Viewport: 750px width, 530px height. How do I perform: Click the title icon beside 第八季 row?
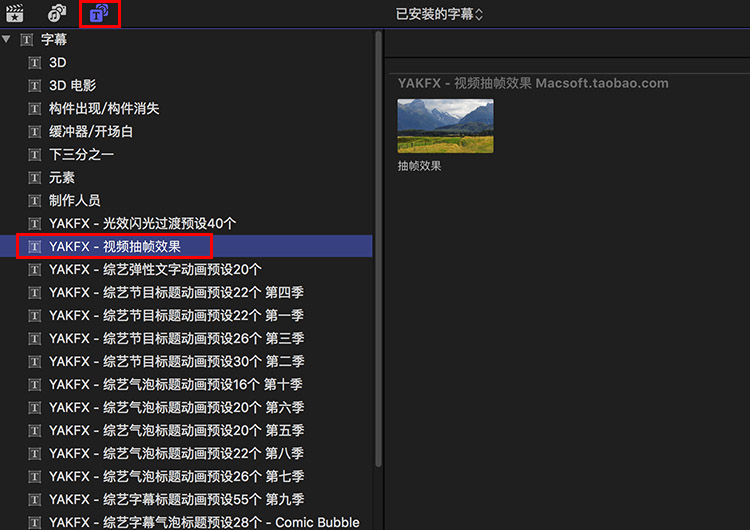34,454
